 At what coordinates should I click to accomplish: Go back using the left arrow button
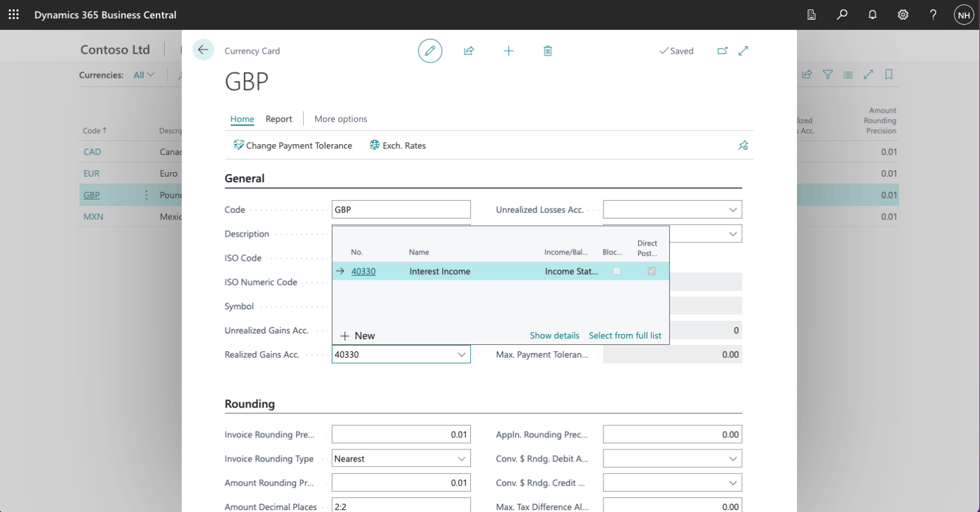coord(203,50)
